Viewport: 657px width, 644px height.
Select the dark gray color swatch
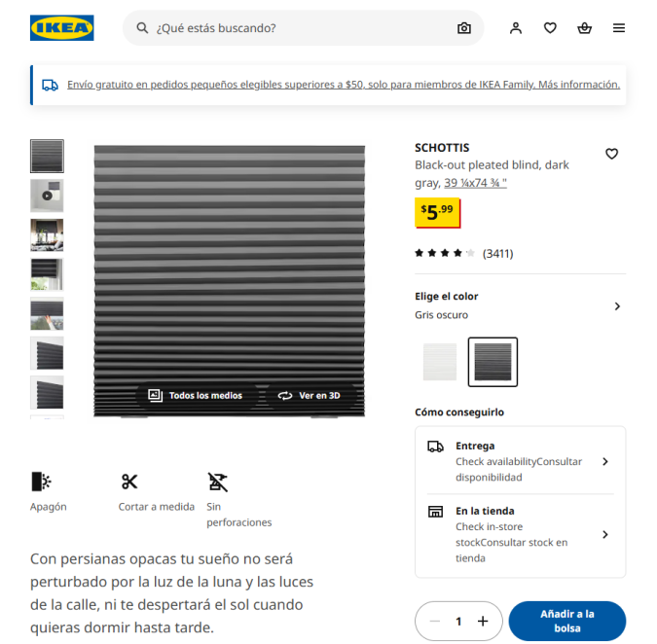click(x=493, y=362)
